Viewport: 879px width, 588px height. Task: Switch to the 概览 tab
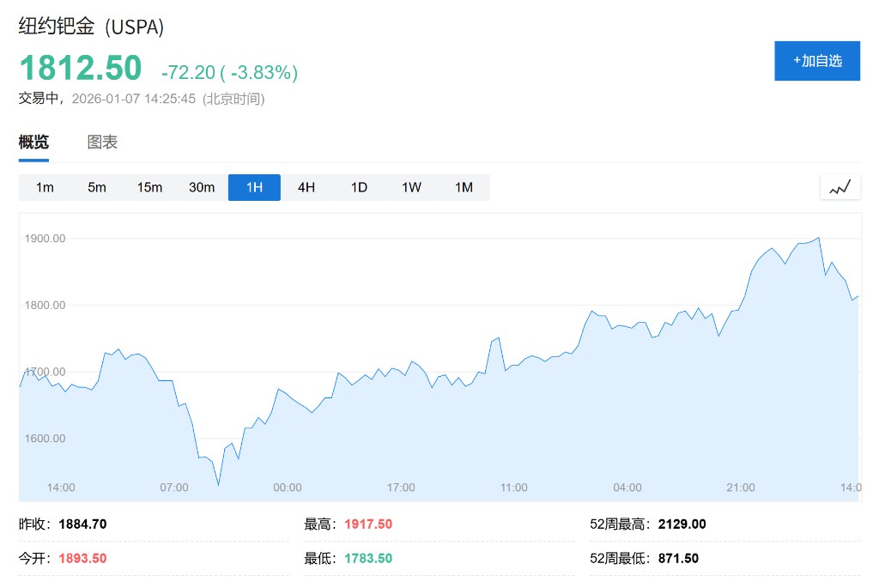pos(33,142)
